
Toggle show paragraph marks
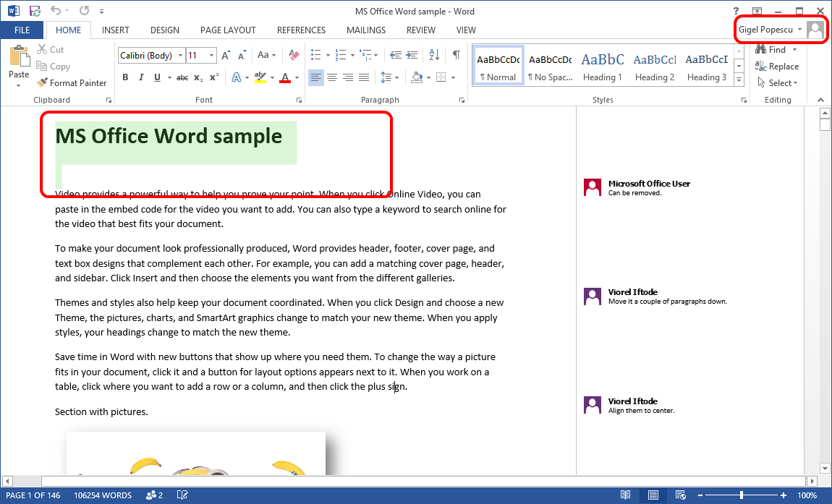457,55
